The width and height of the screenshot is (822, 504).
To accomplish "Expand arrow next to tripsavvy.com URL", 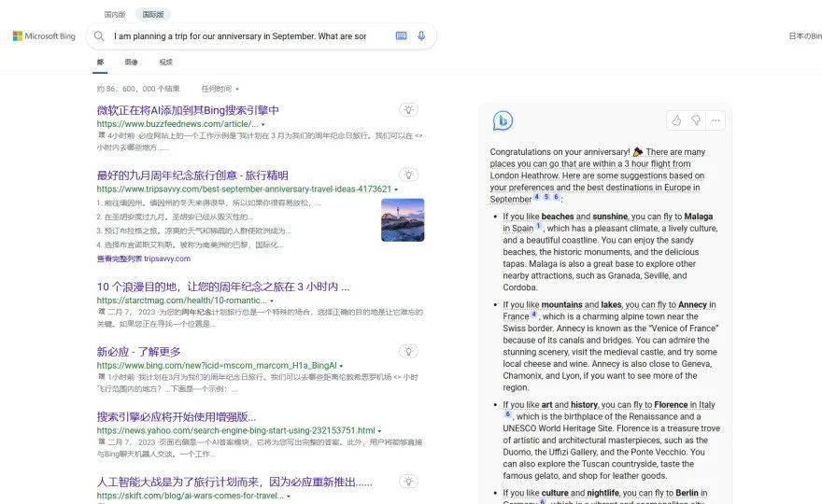I will (396, 189).
